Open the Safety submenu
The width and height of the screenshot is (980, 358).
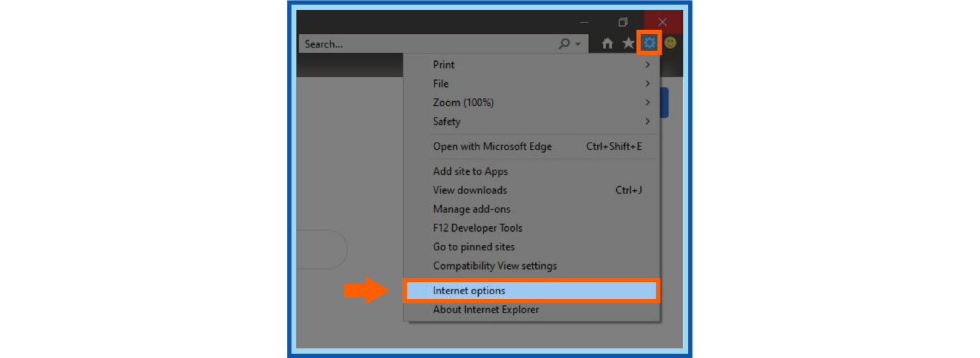pos(532,122)
